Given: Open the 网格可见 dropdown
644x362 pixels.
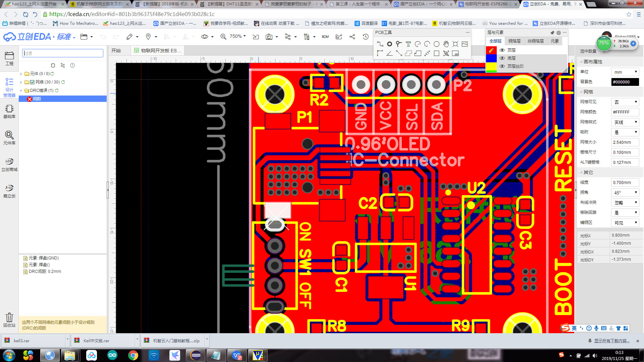Looking at the screenshot, I should coord(625,102).
